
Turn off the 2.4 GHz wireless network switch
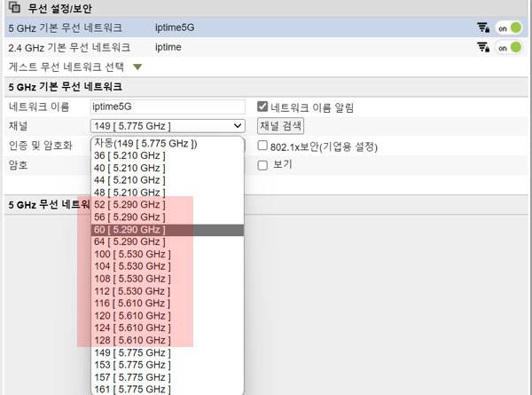(509, 47)
